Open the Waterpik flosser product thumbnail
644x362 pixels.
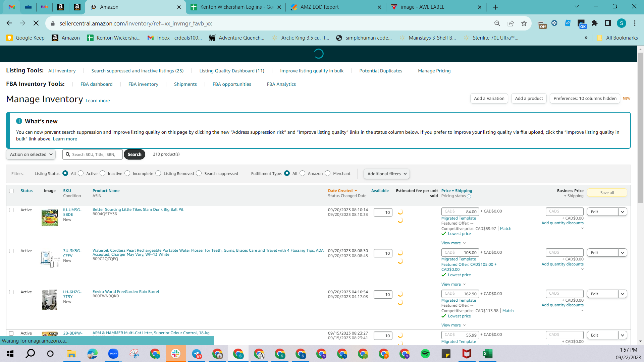click(50, 259)
